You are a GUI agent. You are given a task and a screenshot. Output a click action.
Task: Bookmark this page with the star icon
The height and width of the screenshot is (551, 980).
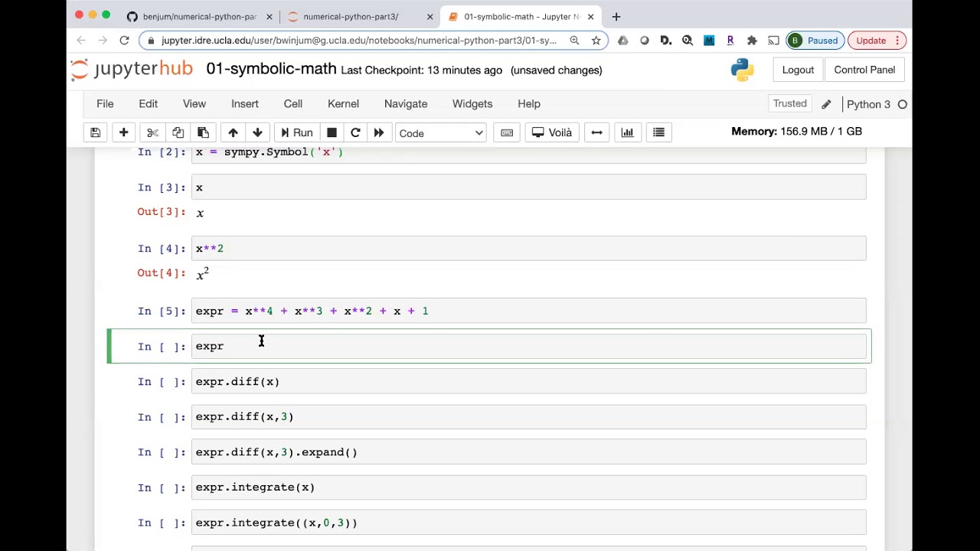point(596,41)
